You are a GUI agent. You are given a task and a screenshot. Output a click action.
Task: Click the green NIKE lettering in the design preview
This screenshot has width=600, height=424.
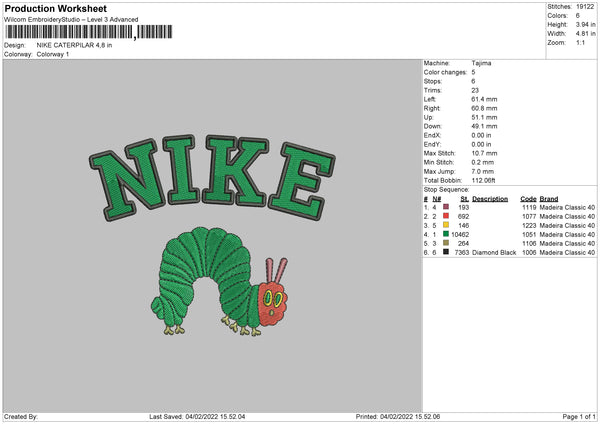212,178
